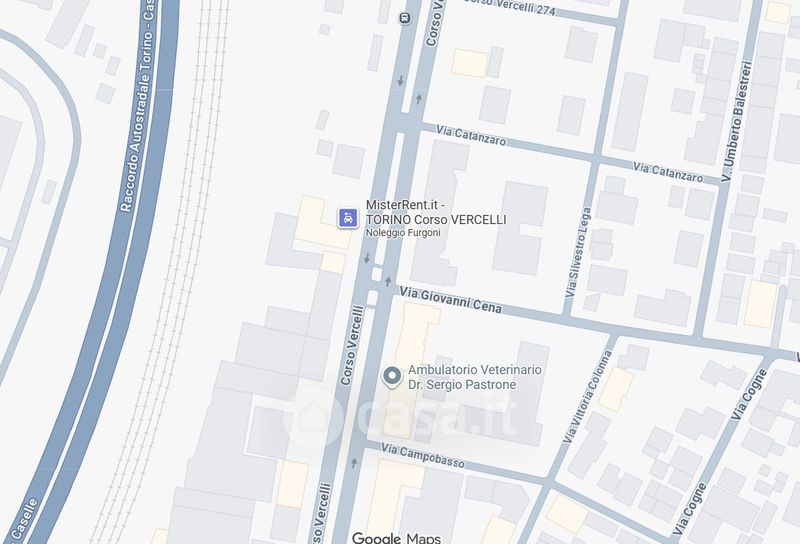800x544 pixels.
Task: Click the MisterRent.it van rental marker icon
Action: [x=348, y=218]
